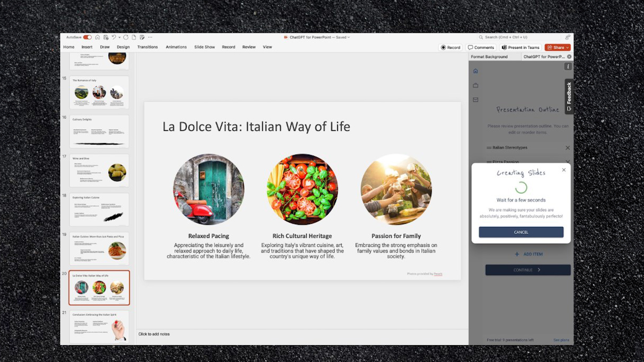Click the drag handle beside Italian Stereotypes
The image size is (644, 362).
pos(489,148)
